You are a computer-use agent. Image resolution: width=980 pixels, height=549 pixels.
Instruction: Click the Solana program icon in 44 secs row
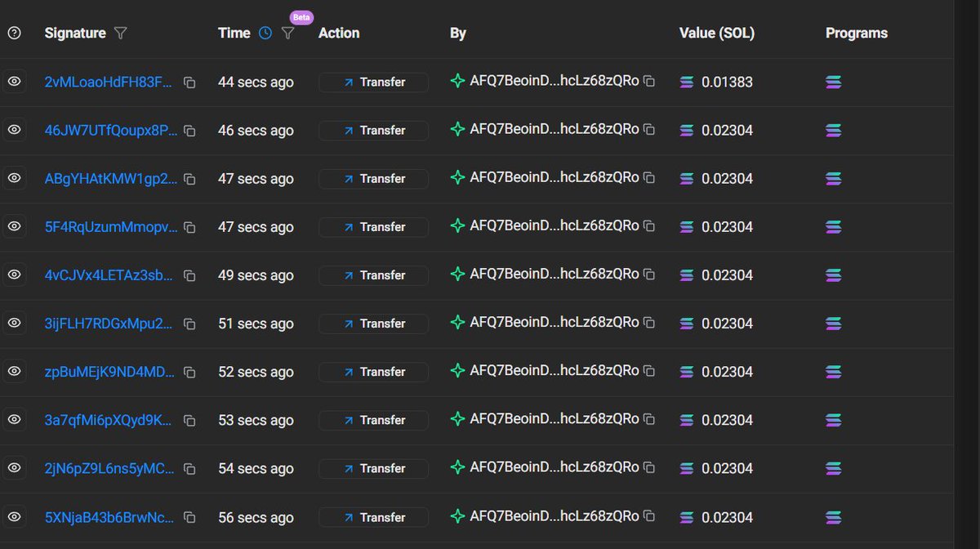(834, 82)
